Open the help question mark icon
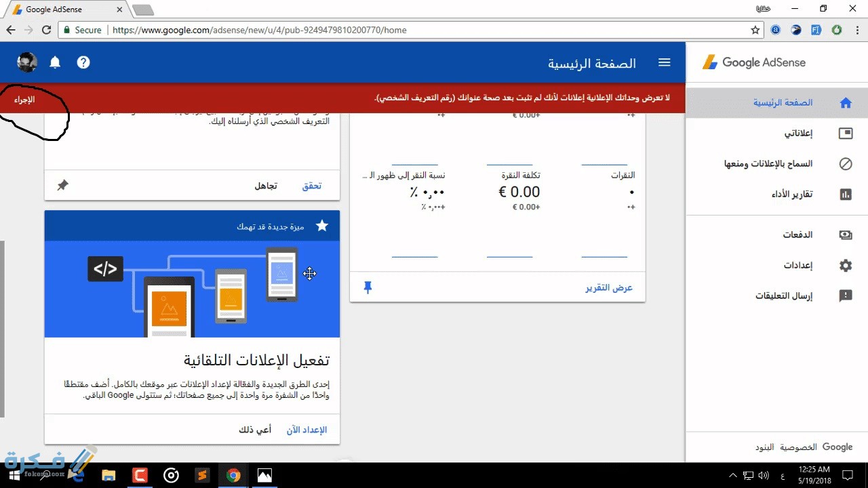 point(83,62)
